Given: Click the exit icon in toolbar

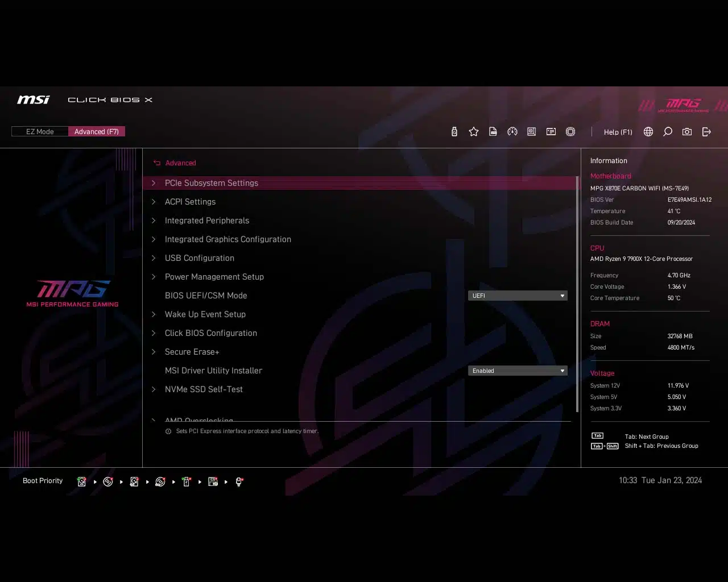Looking at the screenshot, I should (706, 132).
